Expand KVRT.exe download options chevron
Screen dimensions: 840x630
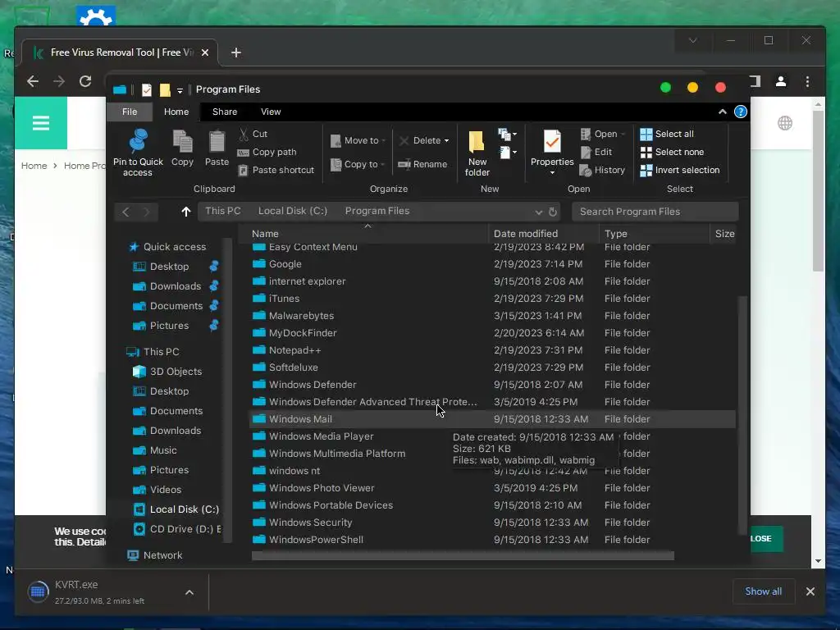[x=189, y=592]
